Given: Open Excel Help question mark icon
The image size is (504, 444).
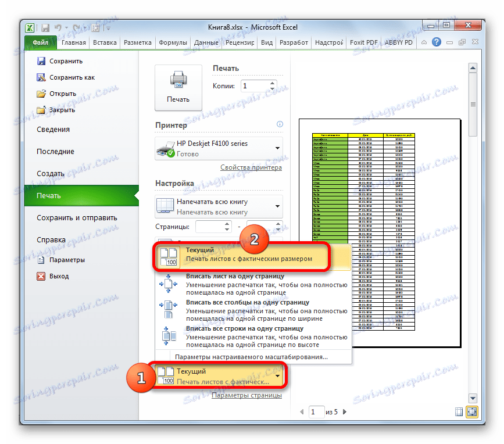Looking at the screenshot, I should click(x=436, y=42).
